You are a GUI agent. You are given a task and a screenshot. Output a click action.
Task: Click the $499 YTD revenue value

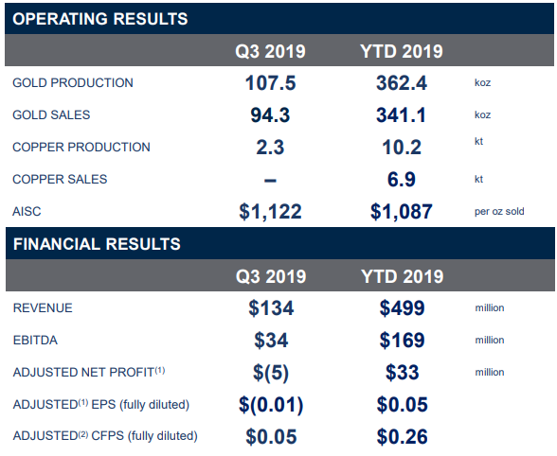[x=402, y=308]
